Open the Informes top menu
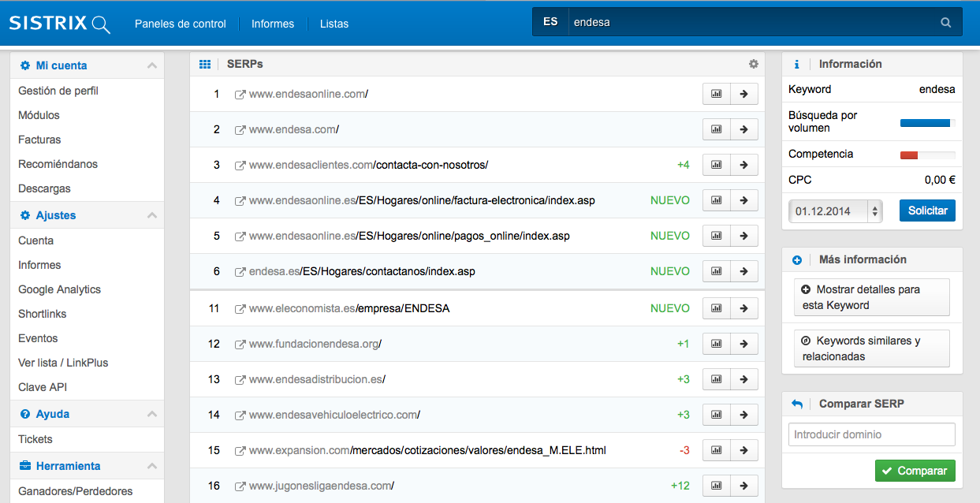The width and height of the screenshot is (980, 503). click(273, 24)
